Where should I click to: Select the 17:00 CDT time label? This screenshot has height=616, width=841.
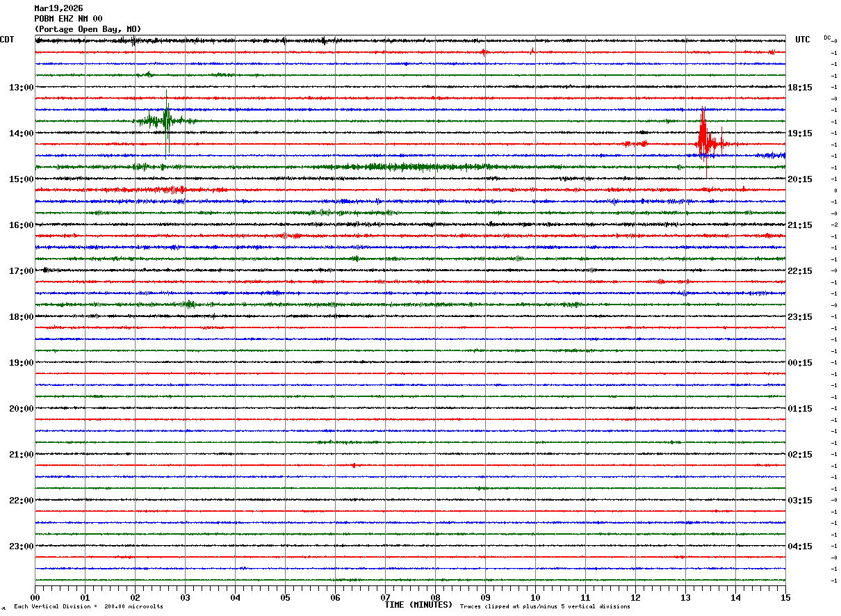21,271
